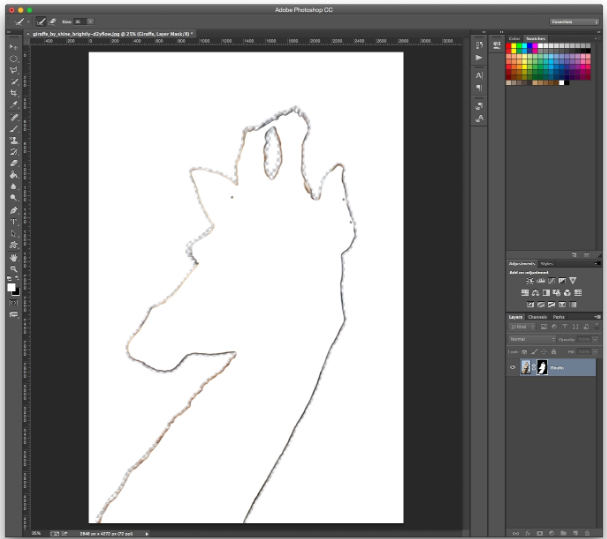This screenshot has width=607, height=539.
Task: Open the layer filter Kind dropdown
Action: point(521,327)
